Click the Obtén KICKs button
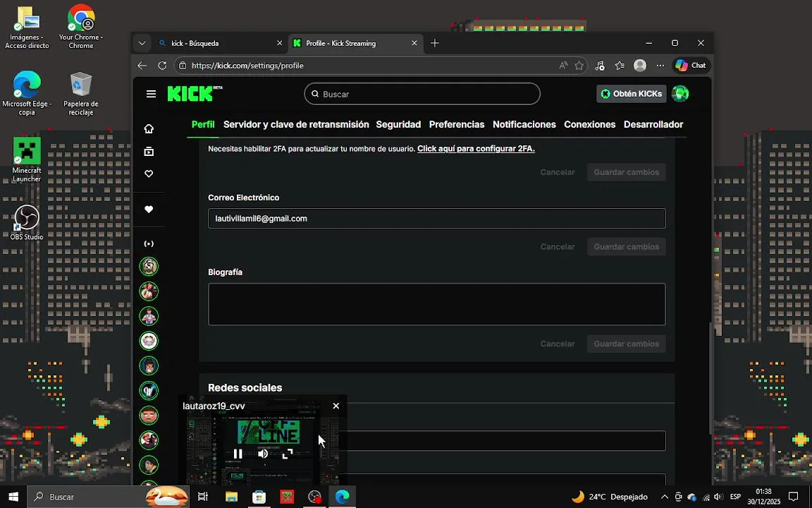The width and height of the screenshot is (812, 508). 632,94
